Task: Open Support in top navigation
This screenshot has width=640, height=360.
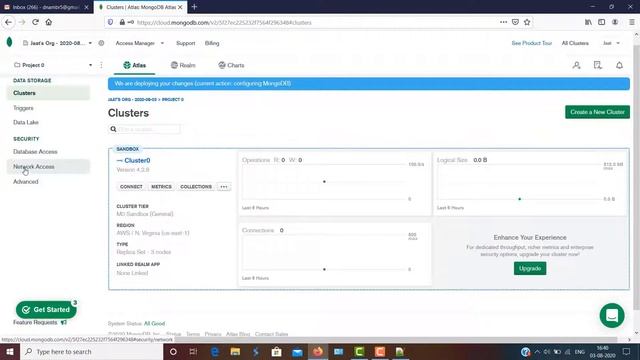Action: click(x=186, y=43)
